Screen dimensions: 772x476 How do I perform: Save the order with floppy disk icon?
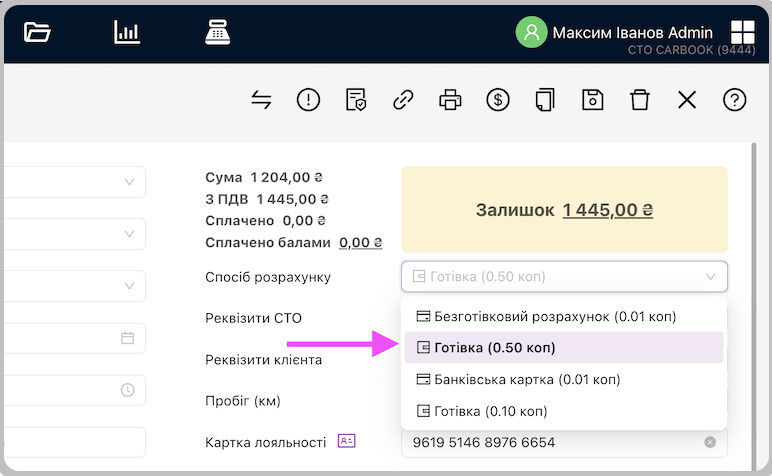point(593,100)
